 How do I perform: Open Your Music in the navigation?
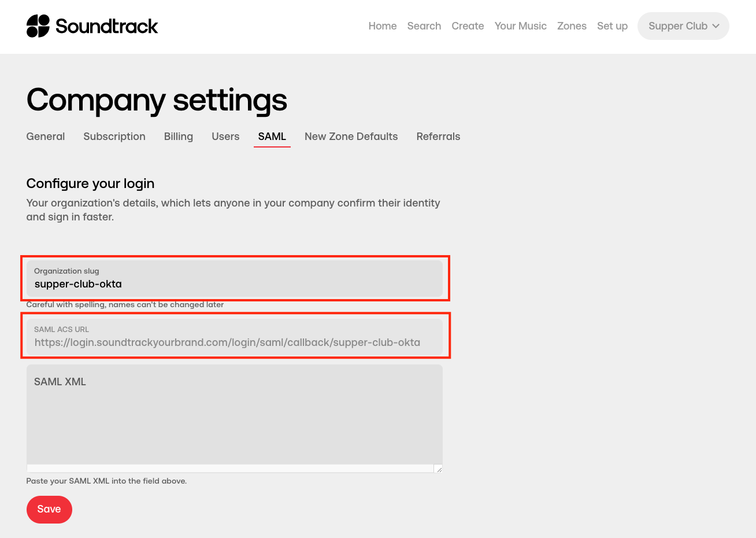click(520, 26)
